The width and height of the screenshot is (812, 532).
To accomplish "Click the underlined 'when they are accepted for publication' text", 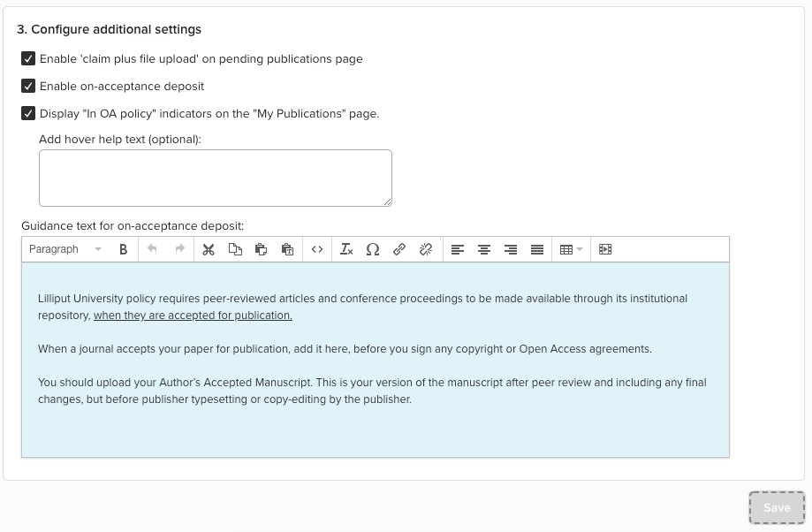I will [193, 315].
